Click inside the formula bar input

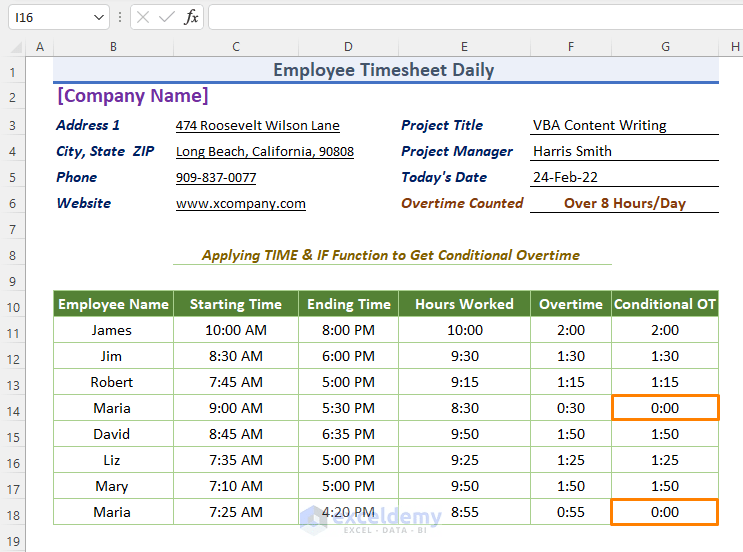pyautogui.click(x=475, y=18)
